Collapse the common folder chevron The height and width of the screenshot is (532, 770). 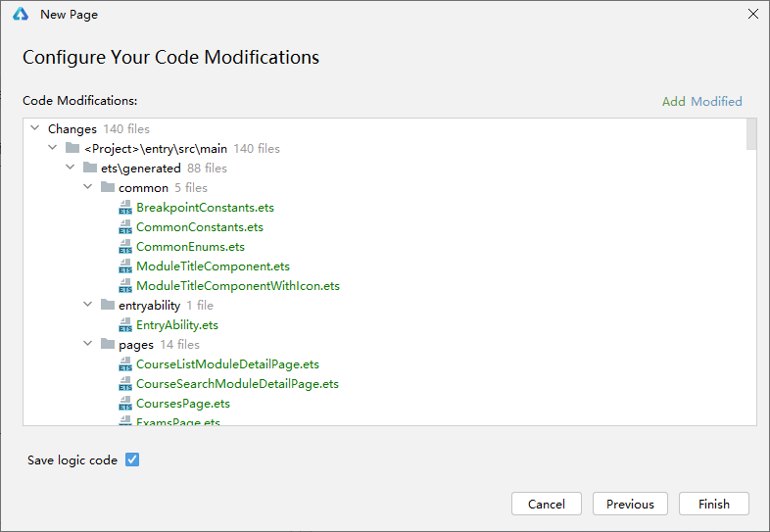[x=88, y=188]
